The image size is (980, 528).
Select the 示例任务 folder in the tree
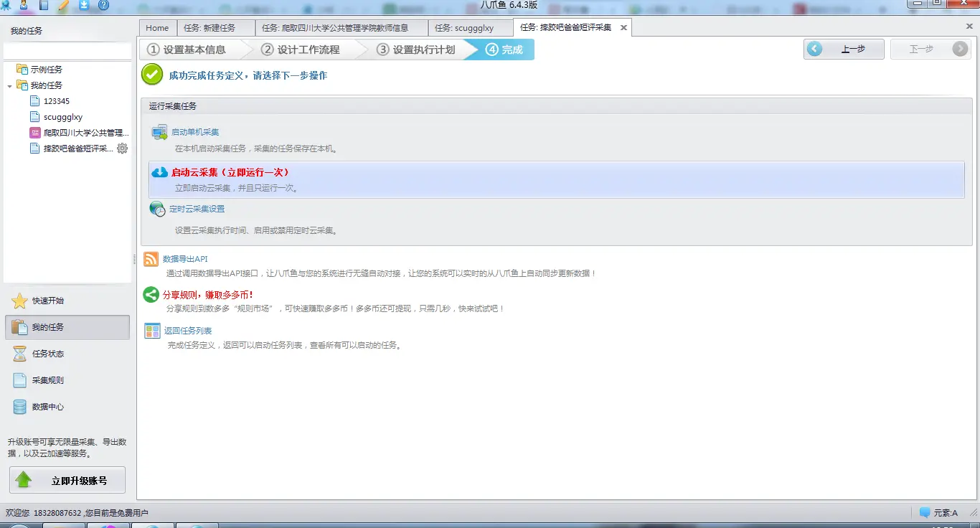39,70
